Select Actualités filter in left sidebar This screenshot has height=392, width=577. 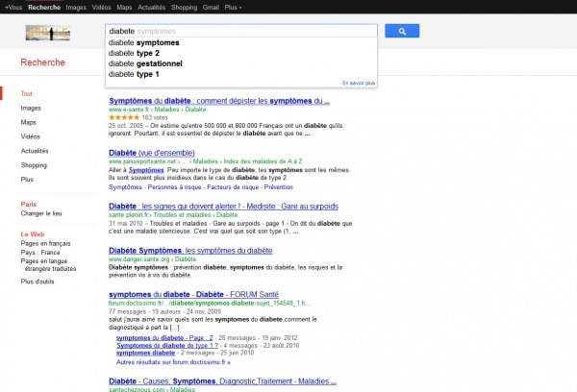pyautogui.click(x=35, y=151)
